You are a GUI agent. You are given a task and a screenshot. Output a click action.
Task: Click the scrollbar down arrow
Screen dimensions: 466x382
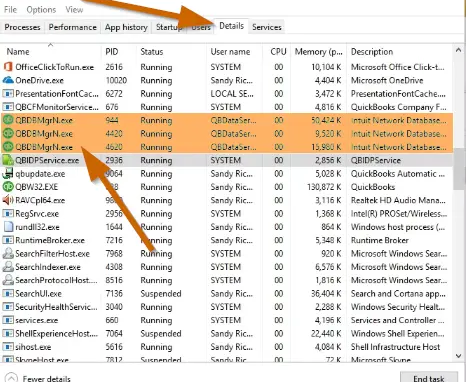click(459, 356)
